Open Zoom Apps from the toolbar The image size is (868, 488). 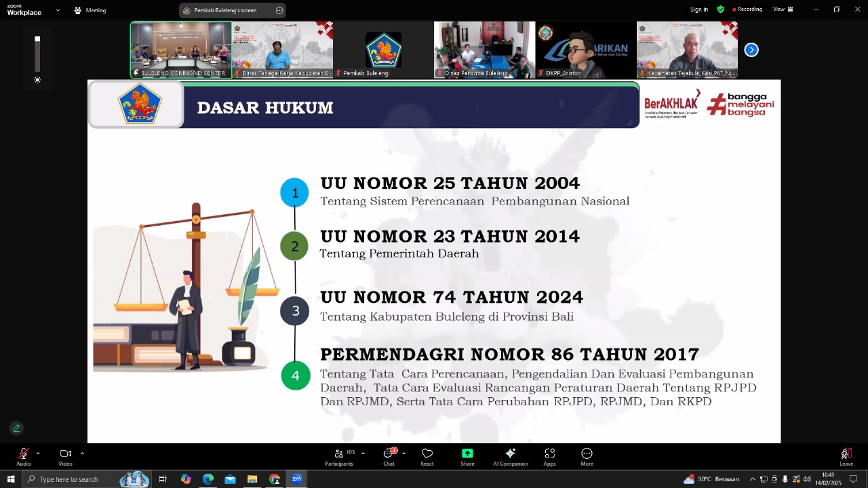(549, 454)
